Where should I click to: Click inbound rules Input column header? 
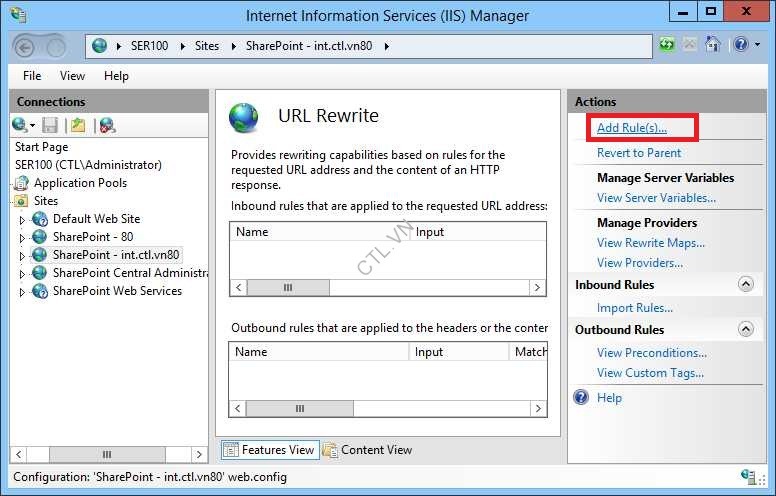tap(478, 232)
